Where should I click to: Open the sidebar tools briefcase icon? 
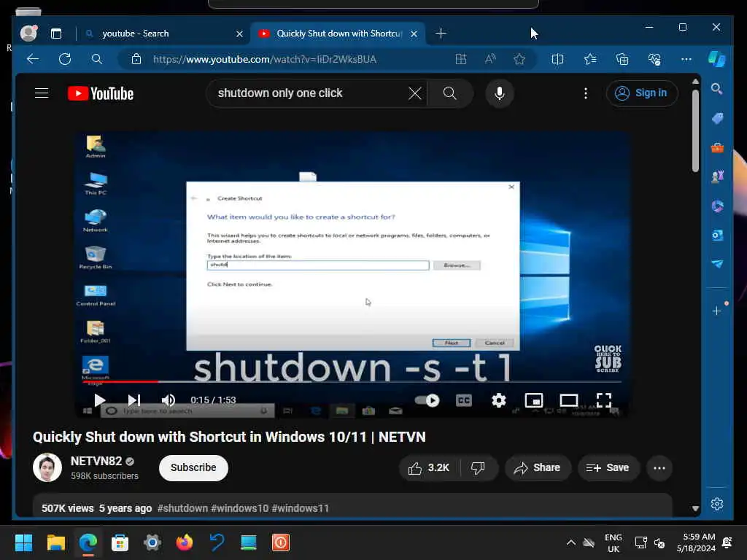pos(717,147)
